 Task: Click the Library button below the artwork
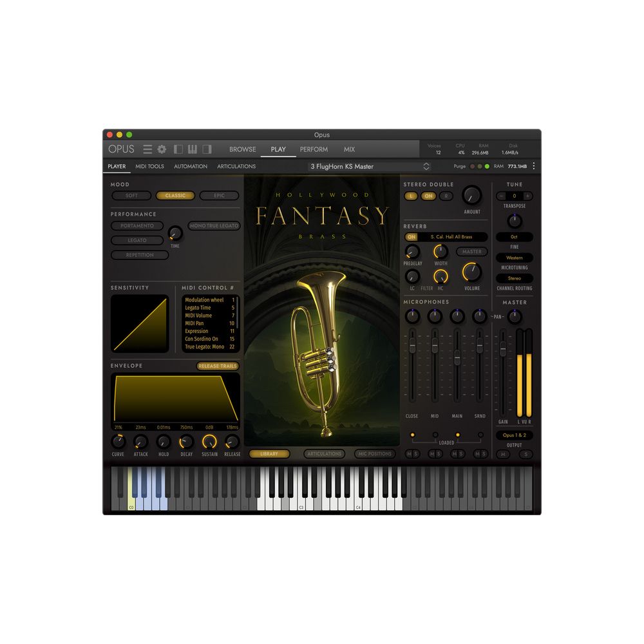pyautogui.click(x=269, y=454)
